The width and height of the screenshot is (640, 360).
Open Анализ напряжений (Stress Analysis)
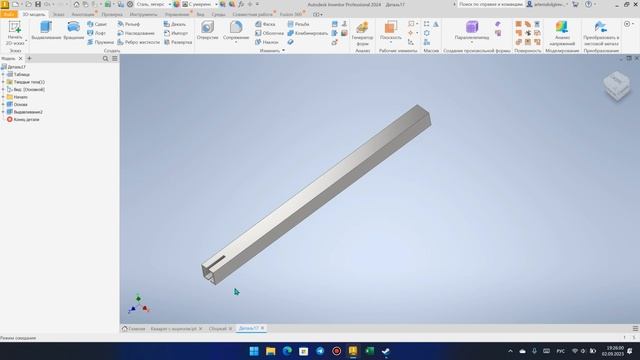click(x=562, y=33)
